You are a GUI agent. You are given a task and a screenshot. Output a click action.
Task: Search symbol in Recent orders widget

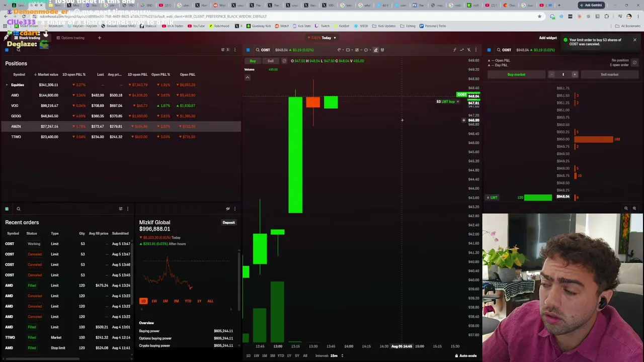coord(19,209)
